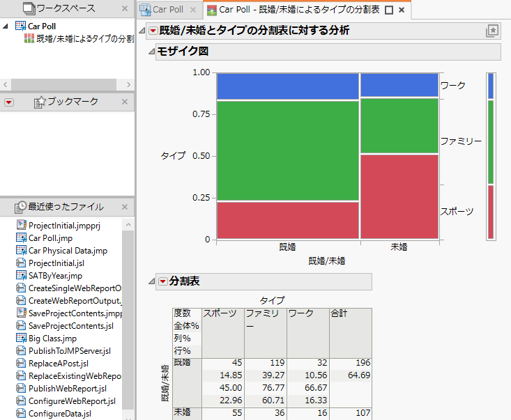
Task: Open ReplaceExistingWebRepo script file
Action: pyautogui.click(x=69, y=376)
